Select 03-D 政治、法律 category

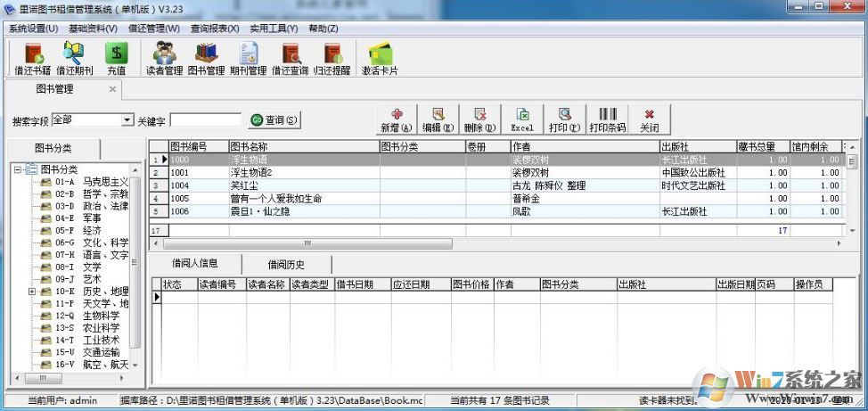(92, 206)
